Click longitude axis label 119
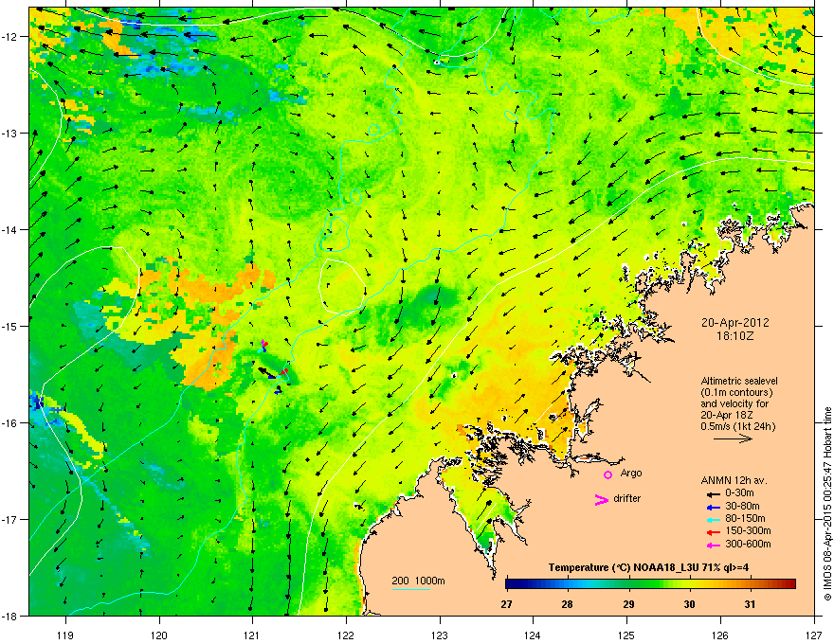Image resolution: width=834 pixels, height=644 pixels. (65, 635)
